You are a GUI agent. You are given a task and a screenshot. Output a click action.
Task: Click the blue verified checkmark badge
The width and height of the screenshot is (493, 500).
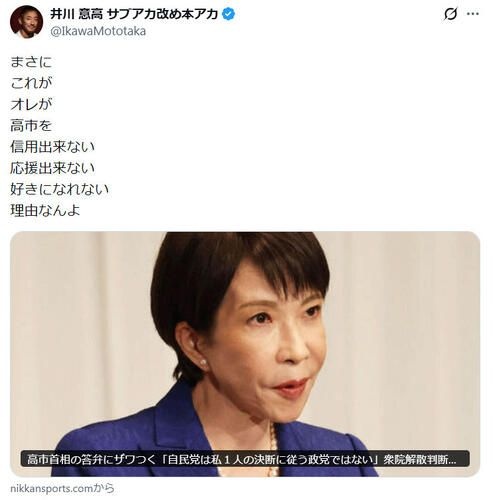(x=228, y=14)
